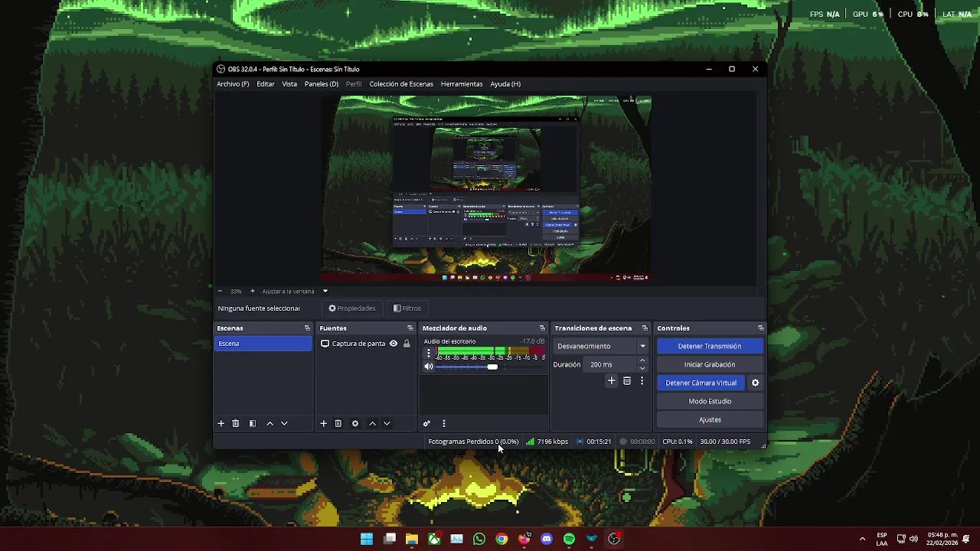Open Colección de Escenas menu
The height and width of the screenshot is (551, 980).
tap(401, 84)
